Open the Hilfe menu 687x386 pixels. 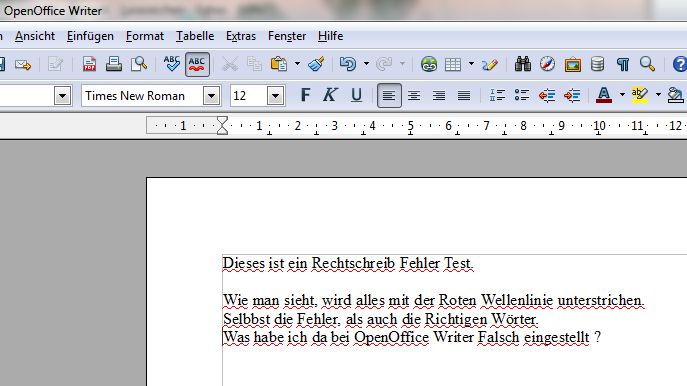click(x=330, y=36)
